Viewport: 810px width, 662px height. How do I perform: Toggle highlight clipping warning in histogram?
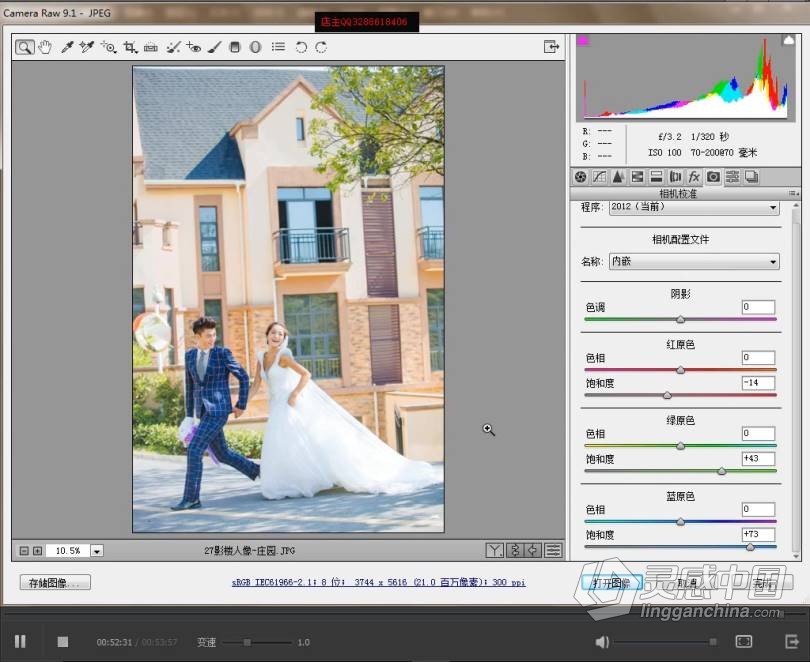tap(788, 40)
